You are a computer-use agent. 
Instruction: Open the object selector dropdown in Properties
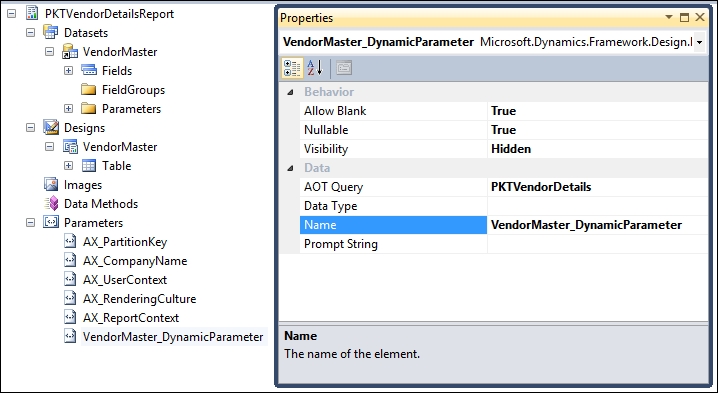(699, 42)
